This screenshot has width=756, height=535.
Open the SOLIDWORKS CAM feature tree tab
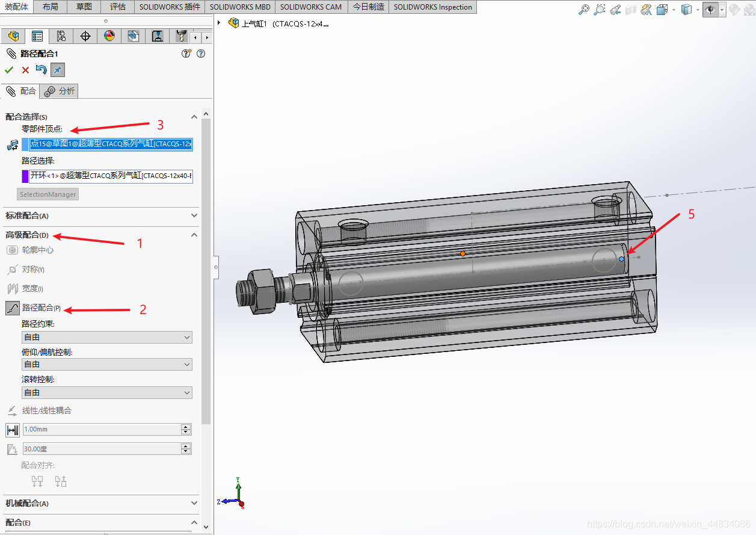(133, 36)
